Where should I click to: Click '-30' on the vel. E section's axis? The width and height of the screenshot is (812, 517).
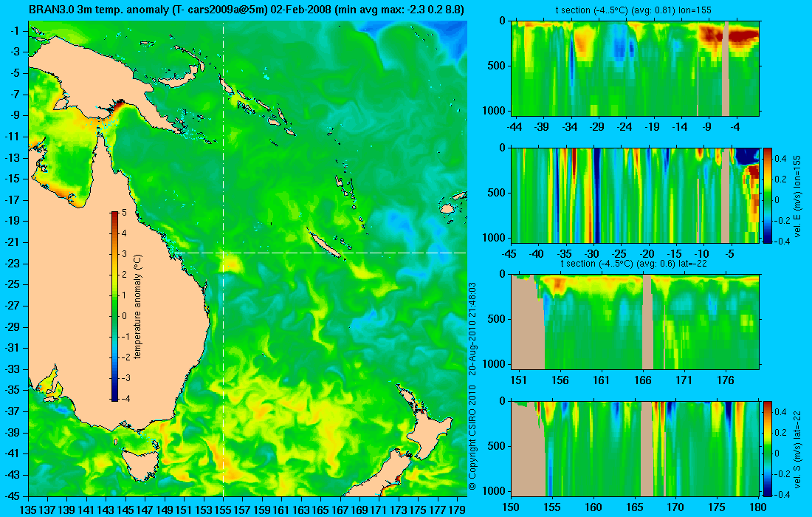pyautogui.click(x=592, y=254)
